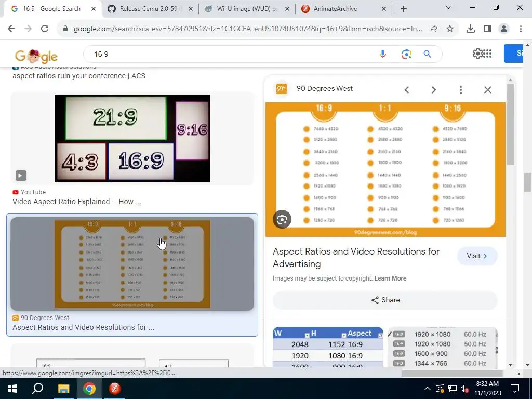Click the magnifier search button
This screenshot has width=532, height=399.
427,54
